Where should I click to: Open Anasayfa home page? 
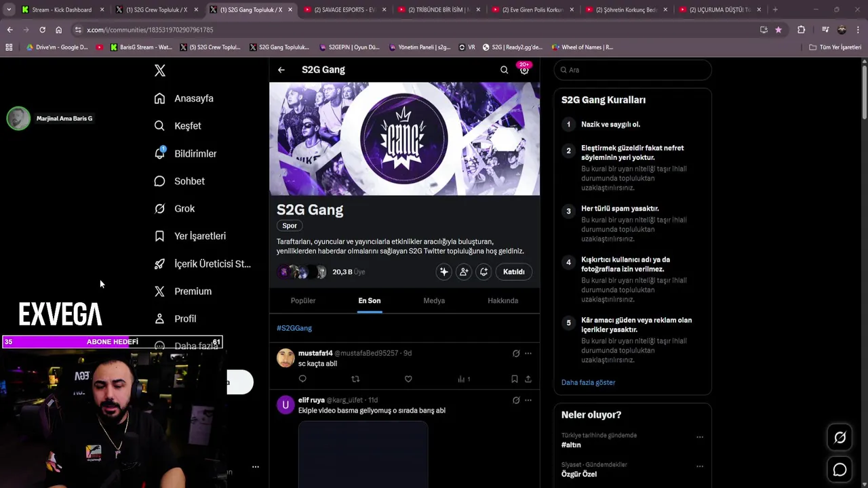tap(184, 98)
